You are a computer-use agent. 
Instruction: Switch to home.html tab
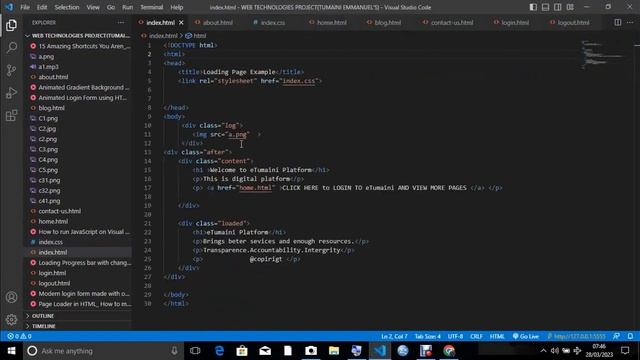pyautogui.click(x=331, y=22)
